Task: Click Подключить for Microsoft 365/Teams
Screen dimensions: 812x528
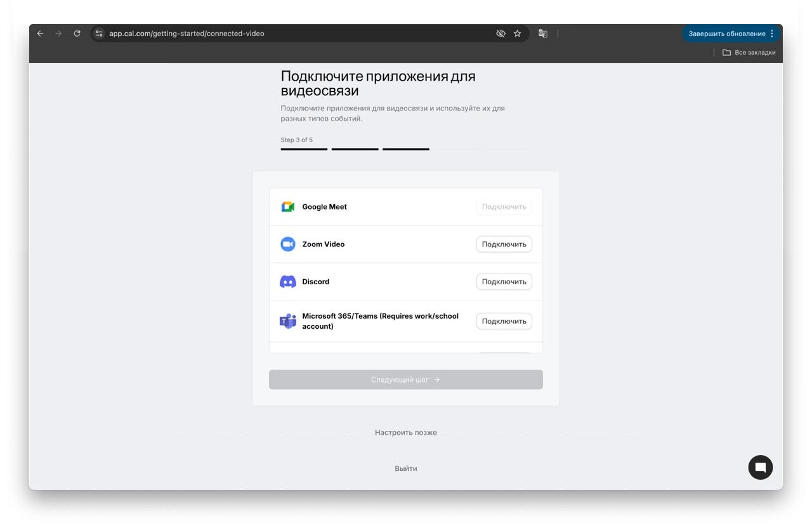Action: (x=504, y=321)
